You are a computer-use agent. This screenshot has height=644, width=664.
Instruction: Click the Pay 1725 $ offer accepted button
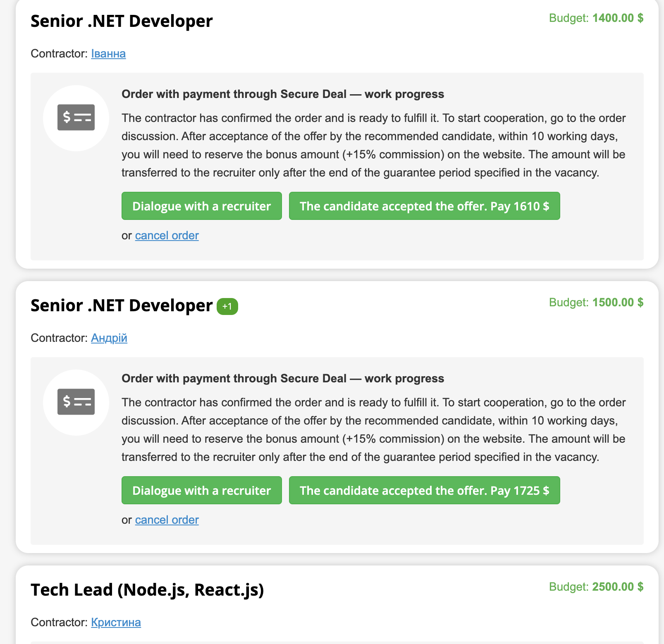(425, 490)
